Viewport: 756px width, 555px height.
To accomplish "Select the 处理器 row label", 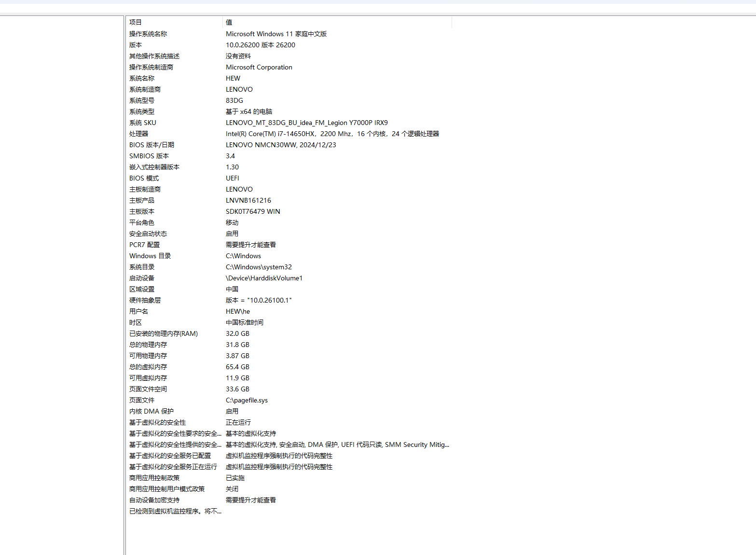I will [138, 134].
